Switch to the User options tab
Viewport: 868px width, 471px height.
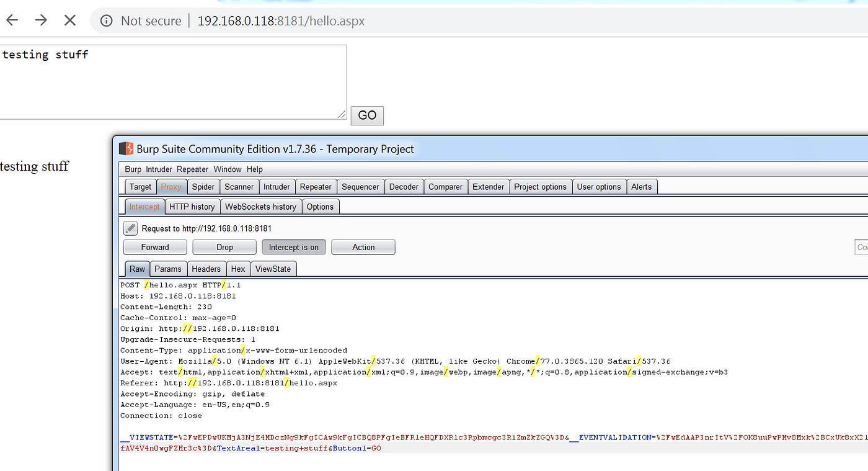point(599,187)
